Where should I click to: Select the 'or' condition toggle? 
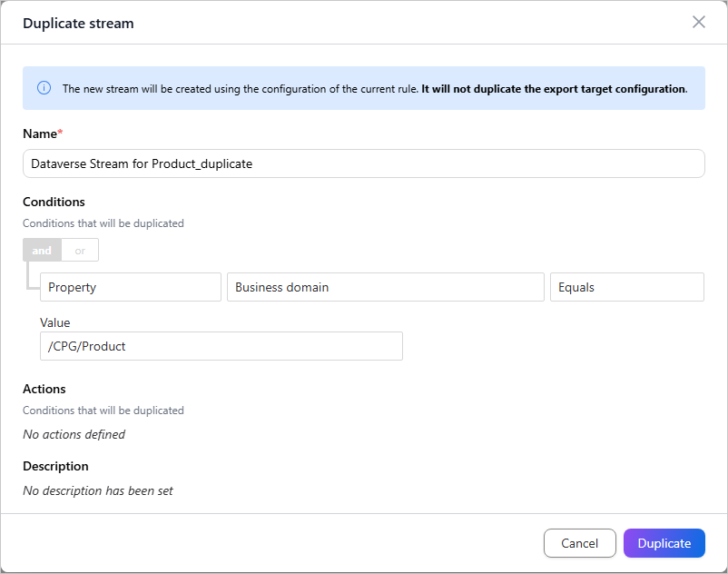pyautogui.click(x=80, y=251)
